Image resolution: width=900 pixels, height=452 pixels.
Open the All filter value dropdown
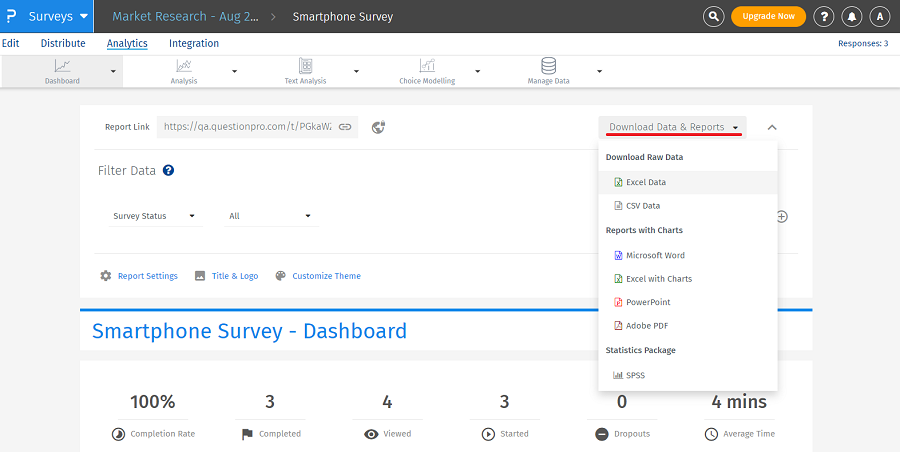click(x=270, y=216)
